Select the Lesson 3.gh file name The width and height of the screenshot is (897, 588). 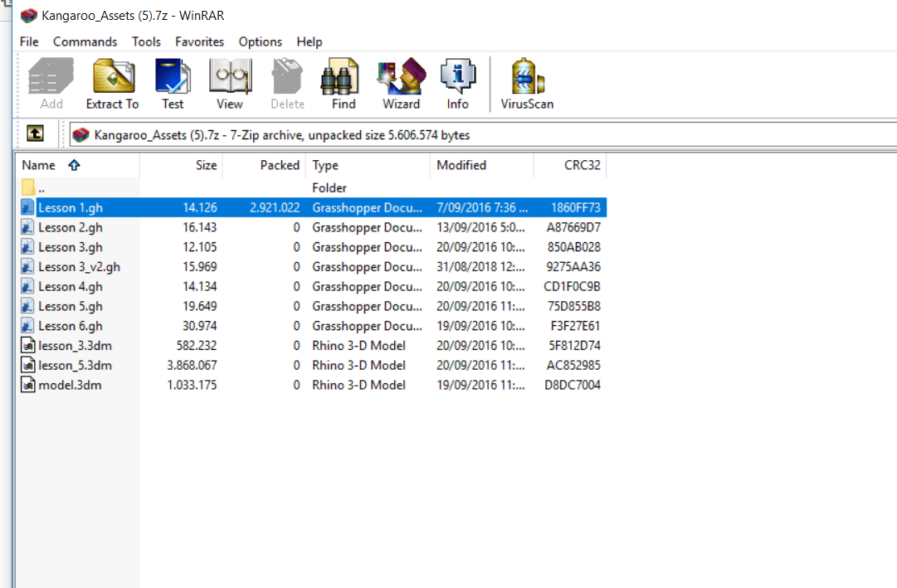(71, 247)
